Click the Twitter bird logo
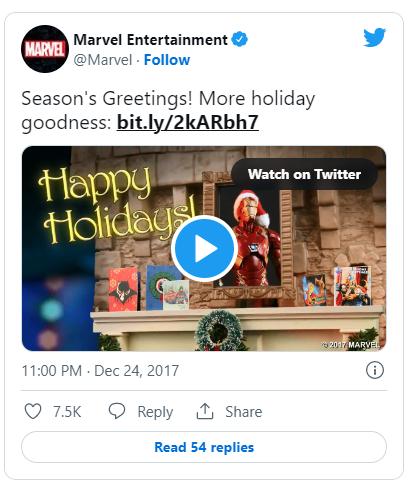This screenshot has height=485, width=408. [374, 37]
